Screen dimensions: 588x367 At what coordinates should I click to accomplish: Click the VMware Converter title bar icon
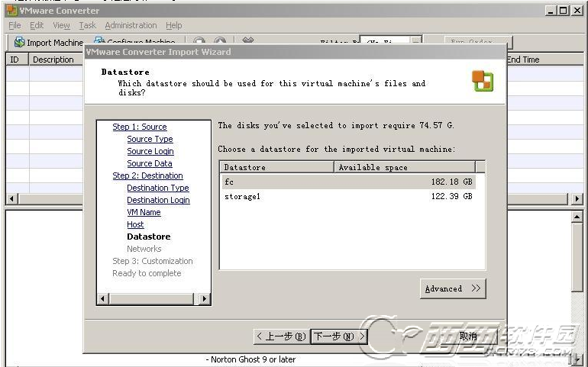click(12, 11)
